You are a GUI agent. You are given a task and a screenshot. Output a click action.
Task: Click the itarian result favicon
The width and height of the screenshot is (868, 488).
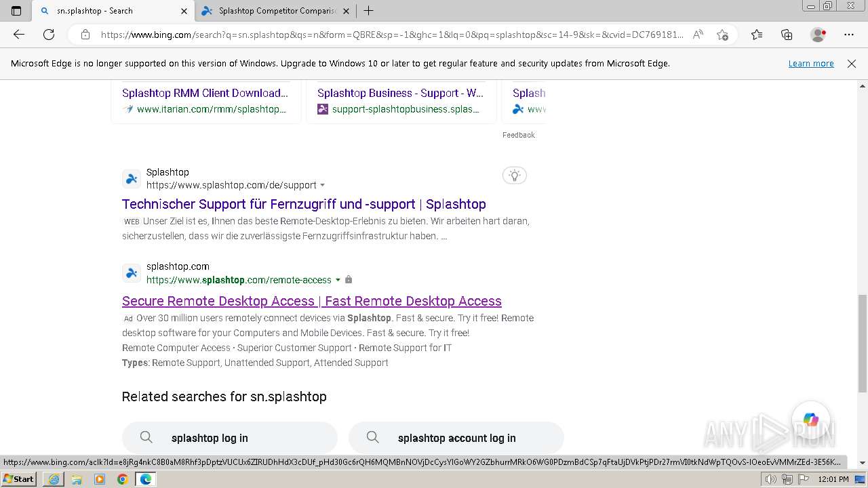tap(127, 109)
